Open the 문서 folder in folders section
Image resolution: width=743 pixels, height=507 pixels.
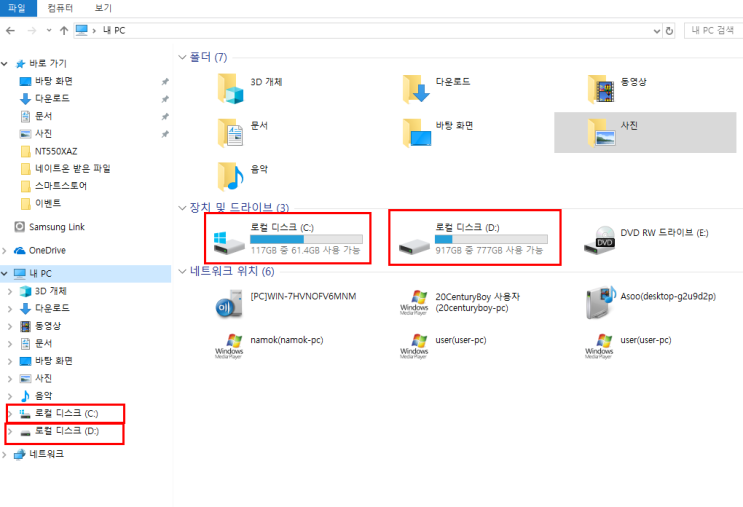pyautogui.click(x=230, y=132)
